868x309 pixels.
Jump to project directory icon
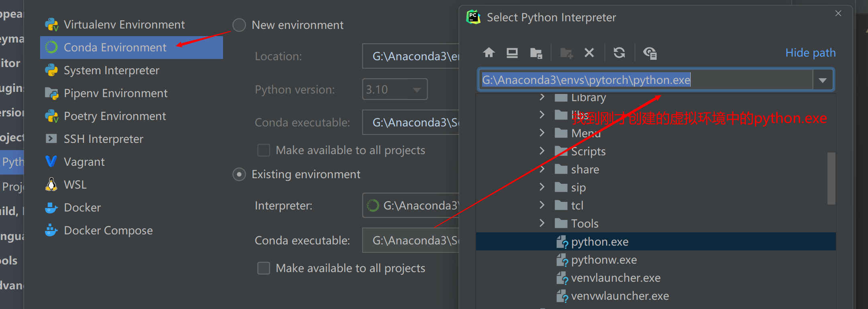536,53
